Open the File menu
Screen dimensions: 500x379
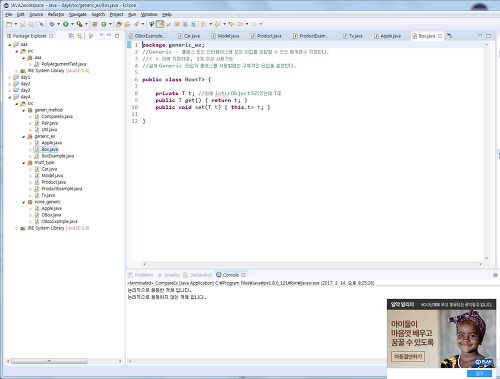[9, 15]
